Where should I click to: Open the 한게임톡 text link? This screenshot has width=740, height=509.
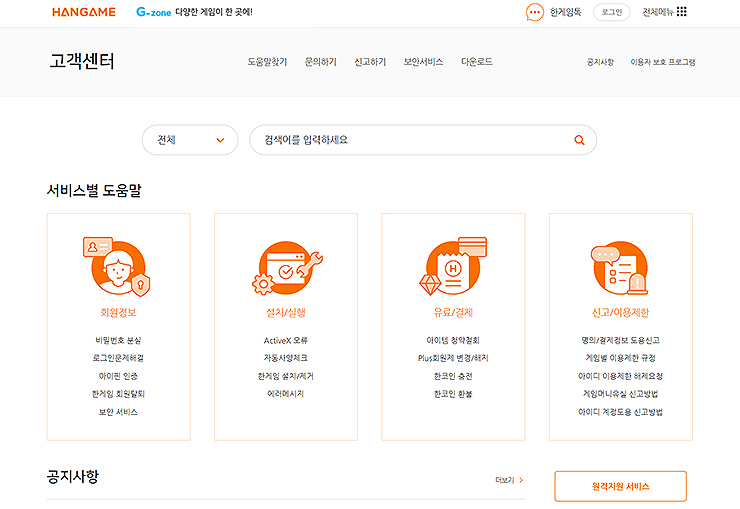click(x=565, y=12)
